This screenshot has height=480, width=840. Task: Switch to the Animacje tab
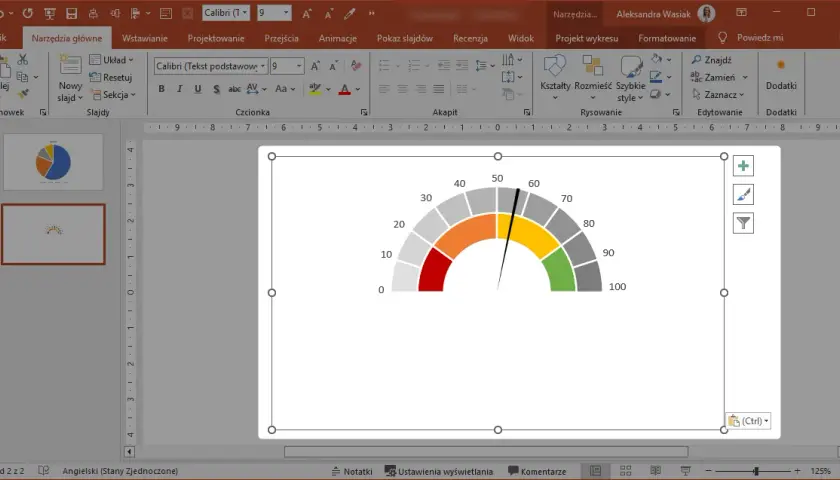pyautogui.click(x=338, y=38)
